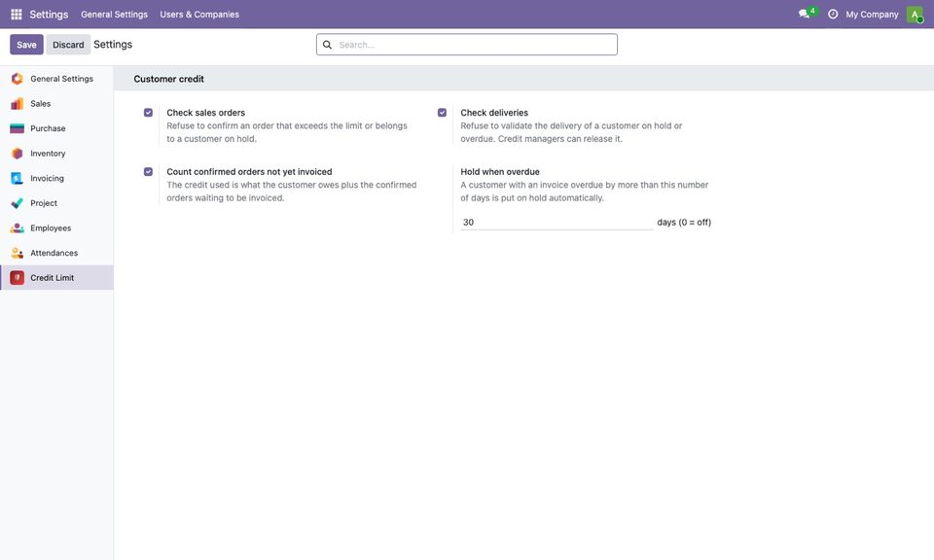
Task: Click the Customer credit section heading
Action: [168, 79]
